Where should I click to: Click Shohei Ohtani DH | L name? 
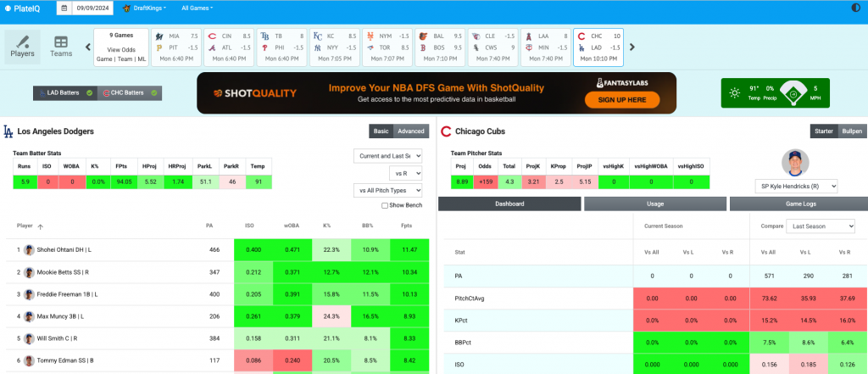click(x=64, y=250)
